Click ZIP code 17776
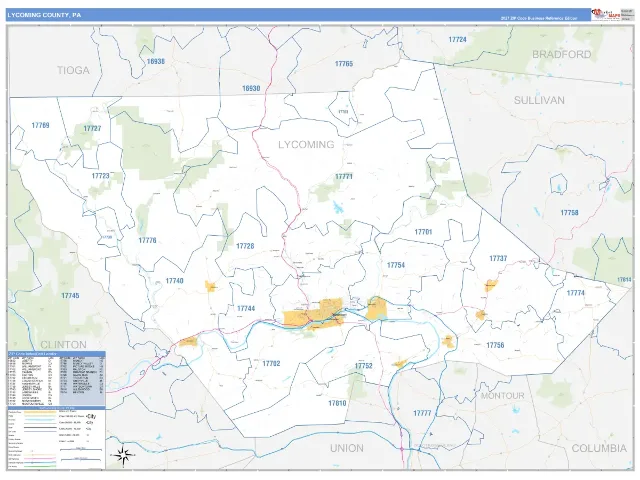The width and height of the screenshot is (640, 480). tap(147, 240)
